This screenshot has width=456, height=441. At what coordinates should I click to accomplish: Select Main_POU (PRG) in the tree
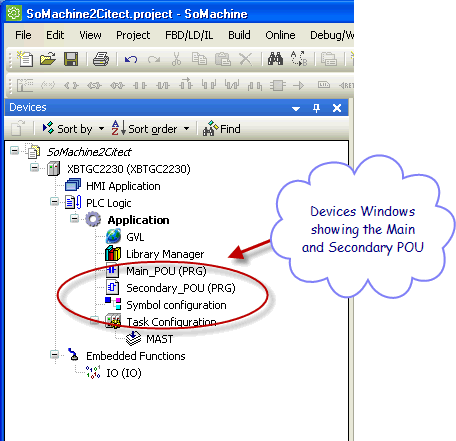tap(166, 271)
